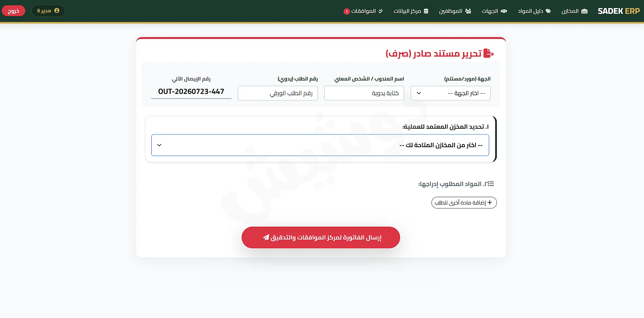Click the database icon beside مركز البيانات
The height and width of the screenshot is (318, 644).
[426, 11]
